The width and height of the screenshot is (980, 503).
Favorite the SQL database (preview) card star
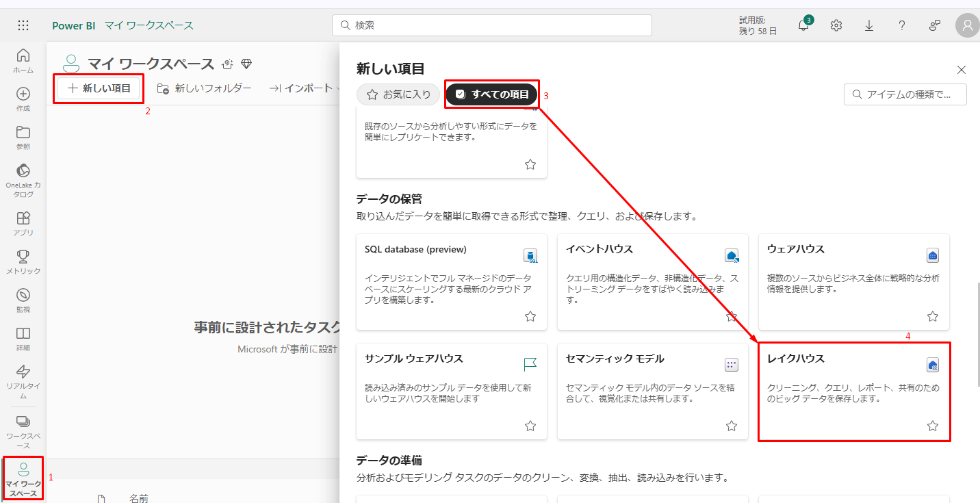530,316
